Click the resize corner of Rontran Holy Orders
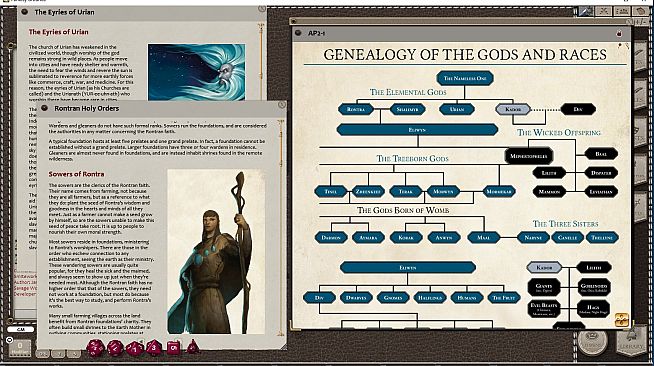 [283, 346]
